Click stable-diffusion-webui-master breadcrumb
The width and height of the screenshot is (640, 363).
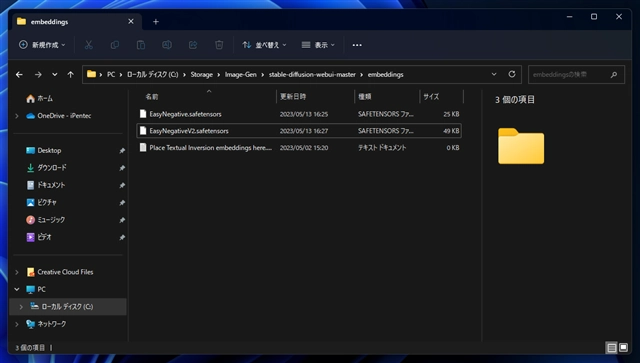(x=312, y=74)
